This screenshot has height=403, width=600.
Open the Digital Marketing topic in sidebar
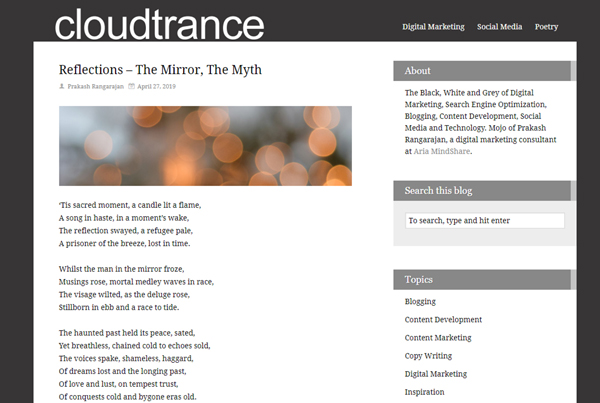436,374
